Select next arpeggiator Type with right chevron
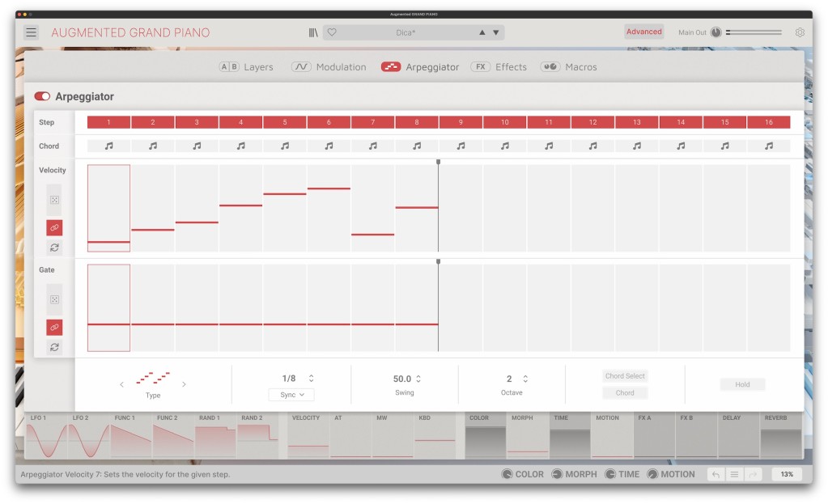The image size is (828, 504). [184, 384]
